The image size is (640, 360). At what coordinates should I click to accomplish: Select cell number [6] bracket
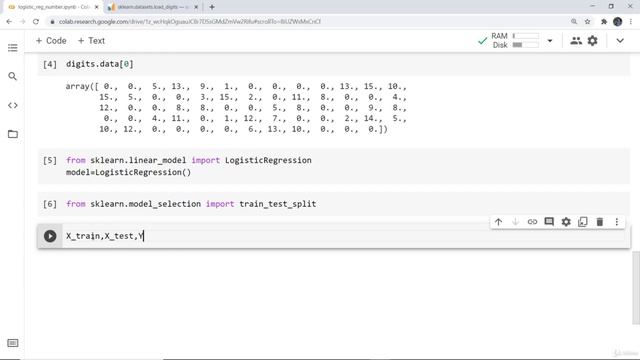tap(50, 204)
